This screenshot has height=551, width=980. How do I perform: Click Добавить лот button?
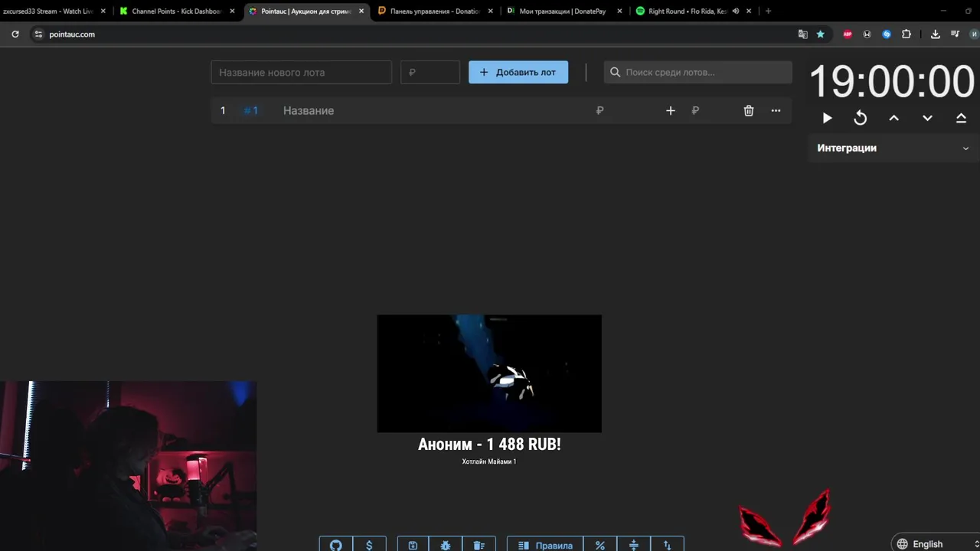pyautogui.click(x=518, y=72)
